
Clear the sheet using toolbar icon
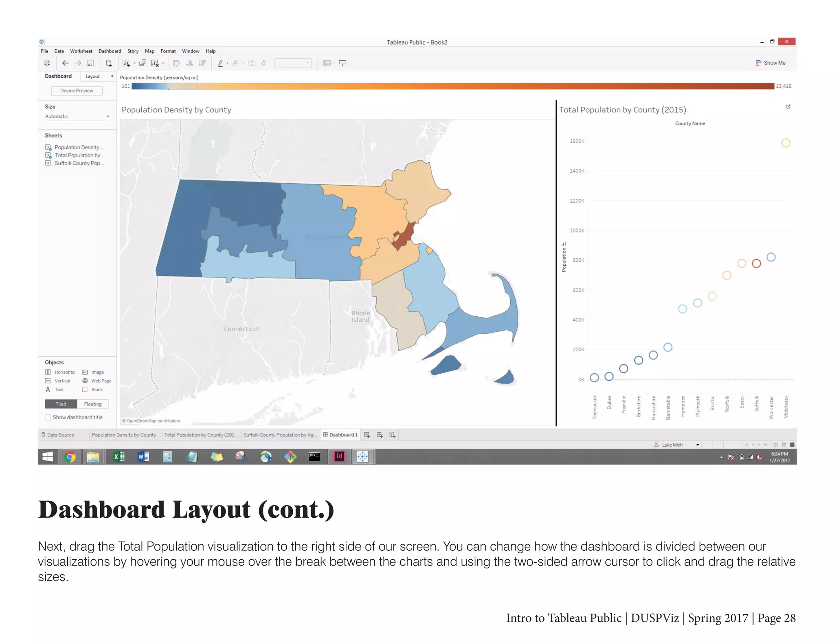tap(155, 63)
